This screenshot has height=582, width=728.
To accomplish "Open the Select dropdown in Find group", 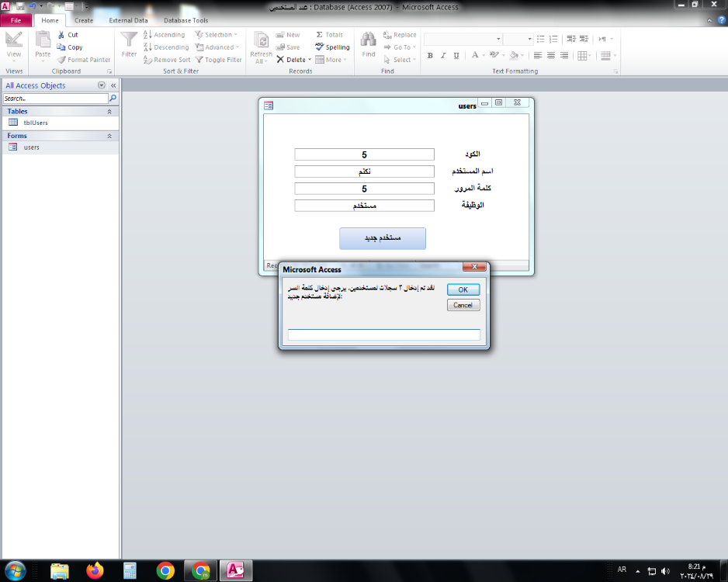I will pos(400,60).
